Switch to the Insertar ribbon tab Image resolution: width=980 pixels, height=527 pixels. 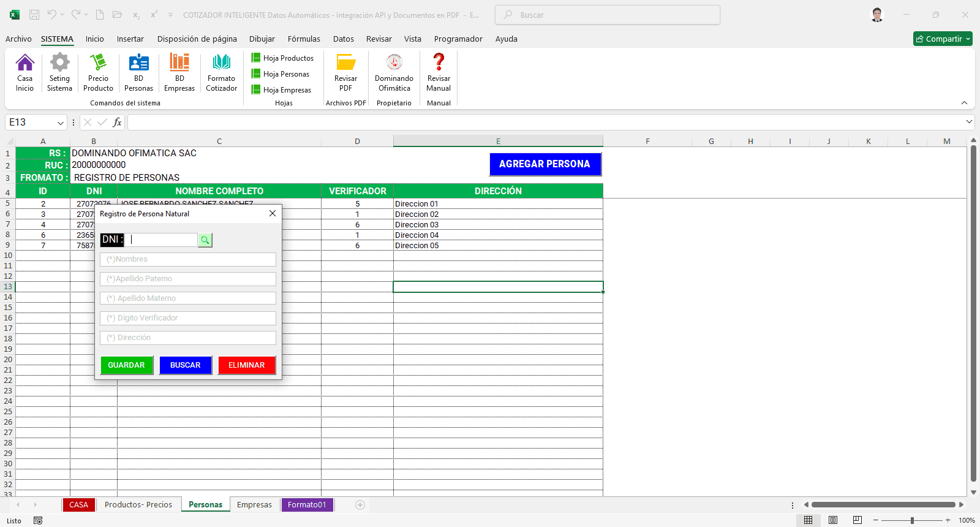tap(130, 39)
